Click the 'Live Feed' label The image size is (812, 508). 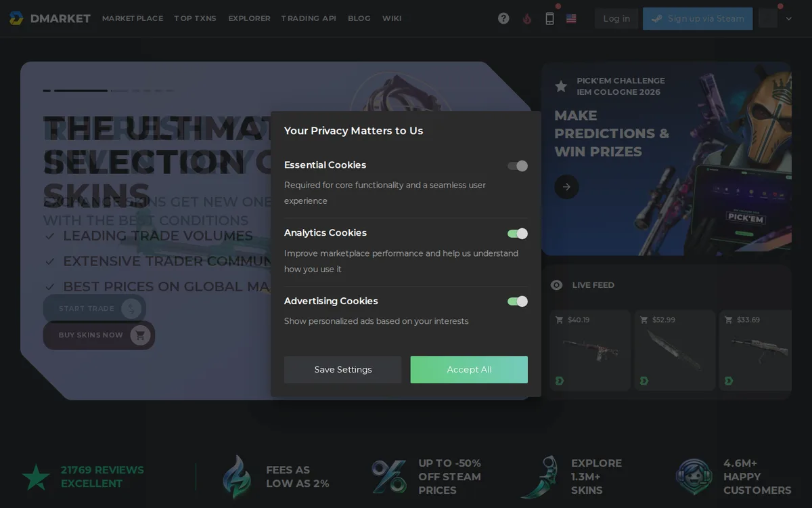click(593, 285)
